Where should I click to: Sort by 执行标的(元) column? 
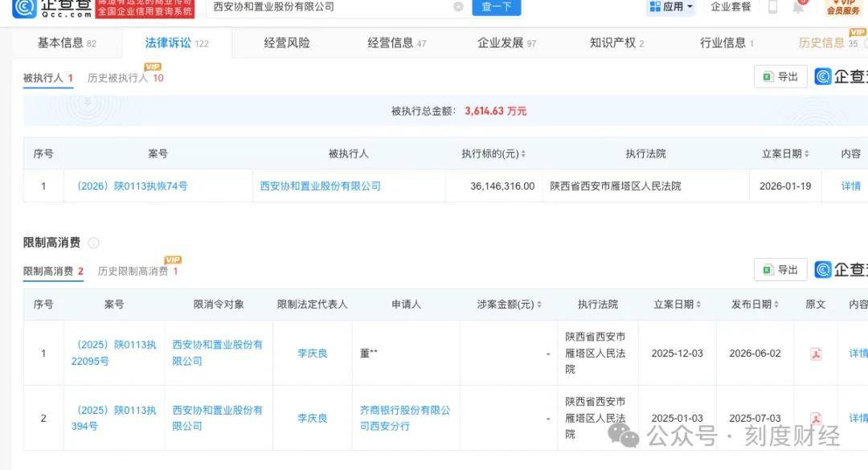[523, 154]
